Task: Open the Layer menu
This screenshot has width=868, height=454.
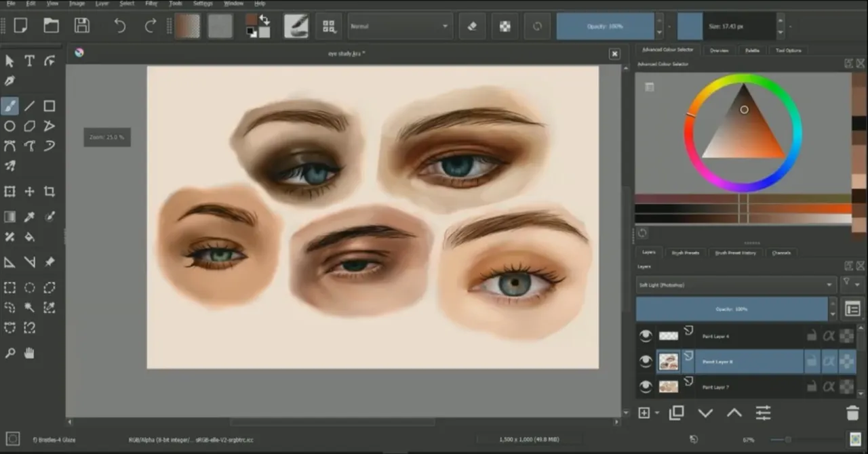Action: (102, 3)
